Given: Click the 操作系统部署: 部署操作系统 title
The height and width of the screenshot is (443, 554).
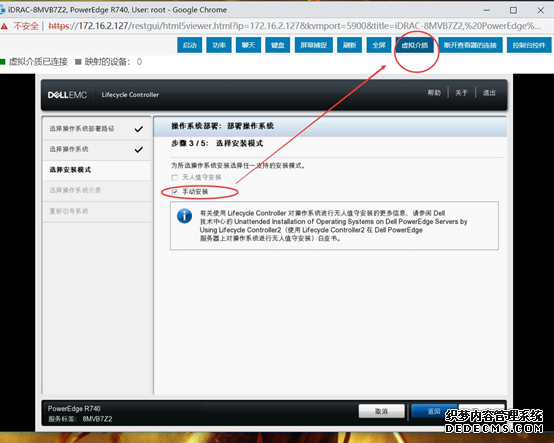Looking at the screenshot, I should (223, 126).
